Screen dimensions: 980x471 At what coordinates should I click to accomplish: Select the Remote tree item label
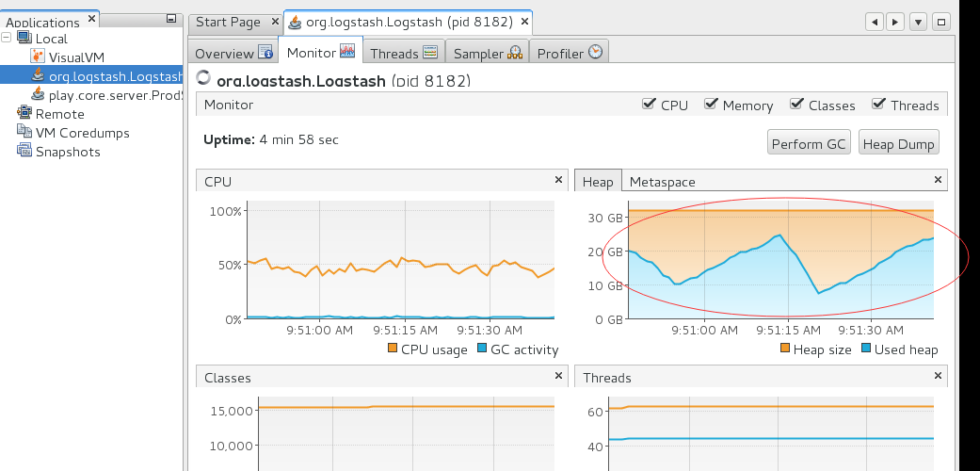click(60, 114)
